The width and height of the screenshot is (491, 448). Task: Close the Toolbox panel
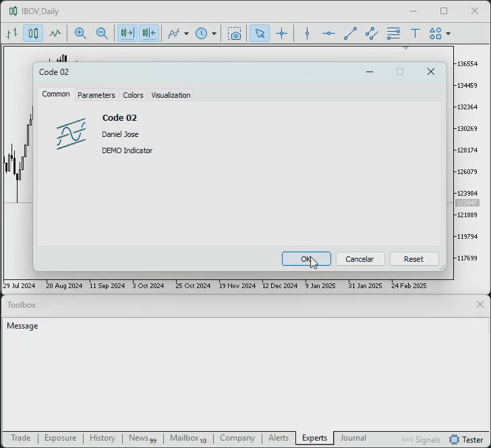coord(480,304)
